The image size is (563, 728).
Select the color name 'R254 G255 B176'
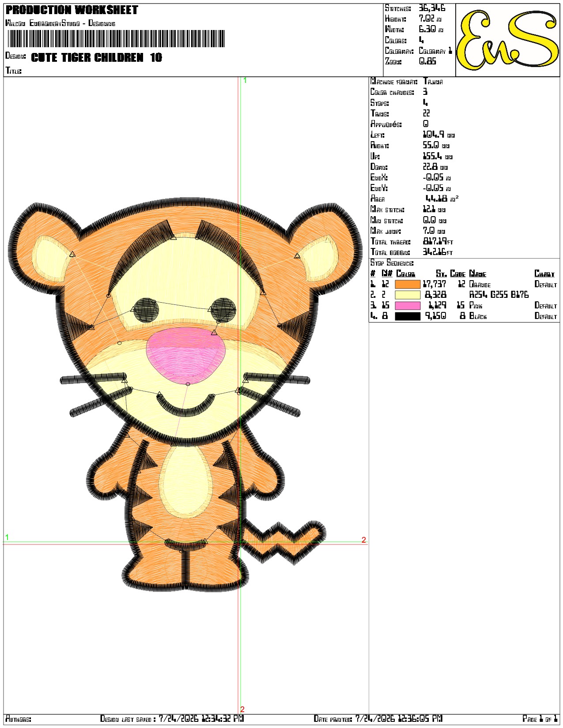(499, 295)
